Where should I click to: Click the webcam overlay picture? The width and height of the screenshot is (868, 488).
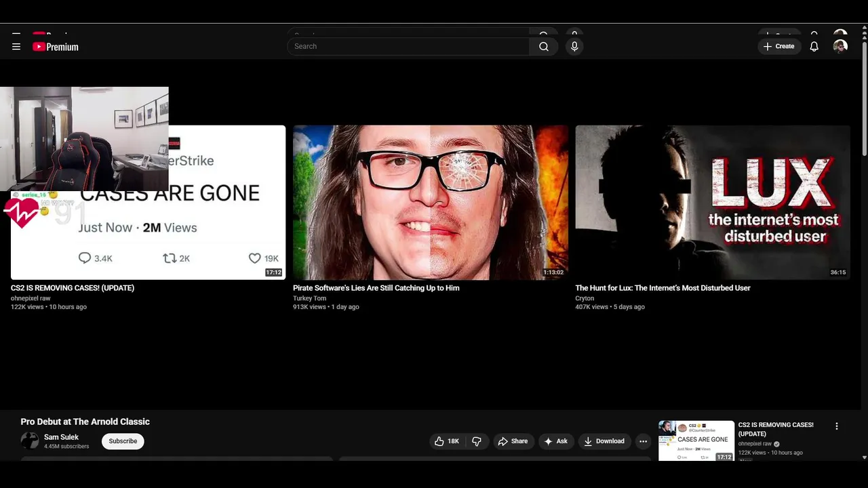tap(84, 139)
